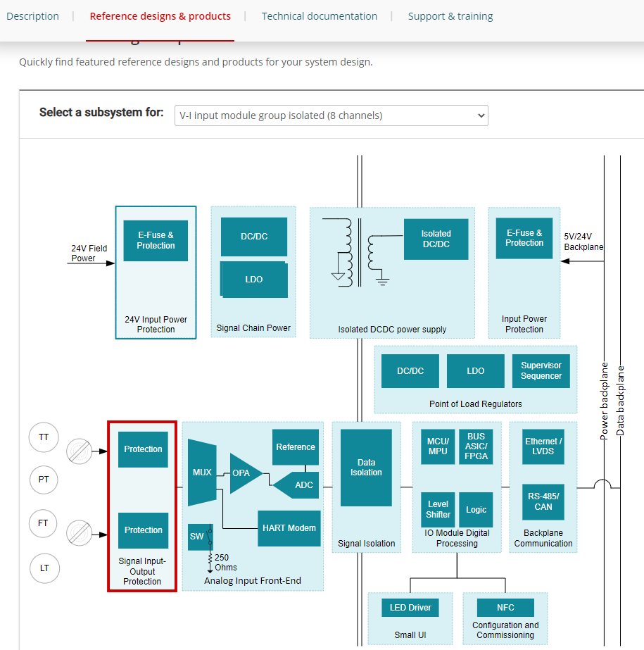This screenshot has height=650, width=644.
Task: Open Support & training tab
Action: 450,16
